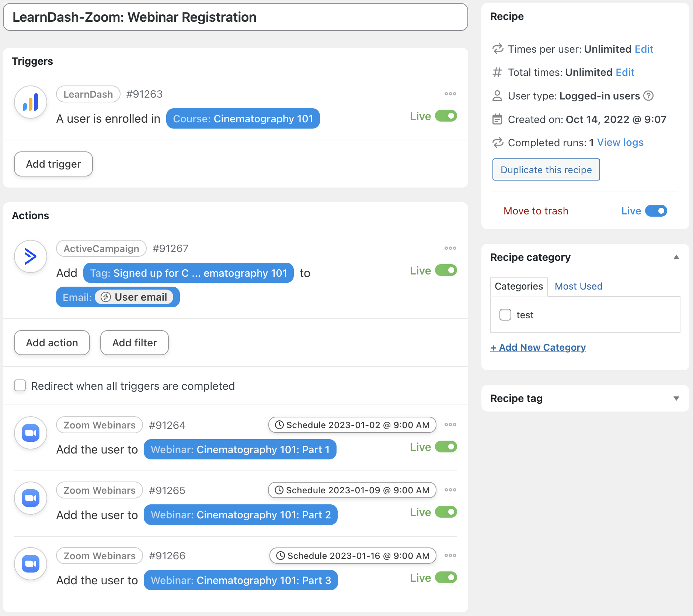Open the three-dot menu for action #91265
Image resolution: width=693 pixels, height=616 pixels.
pos(450,490)
